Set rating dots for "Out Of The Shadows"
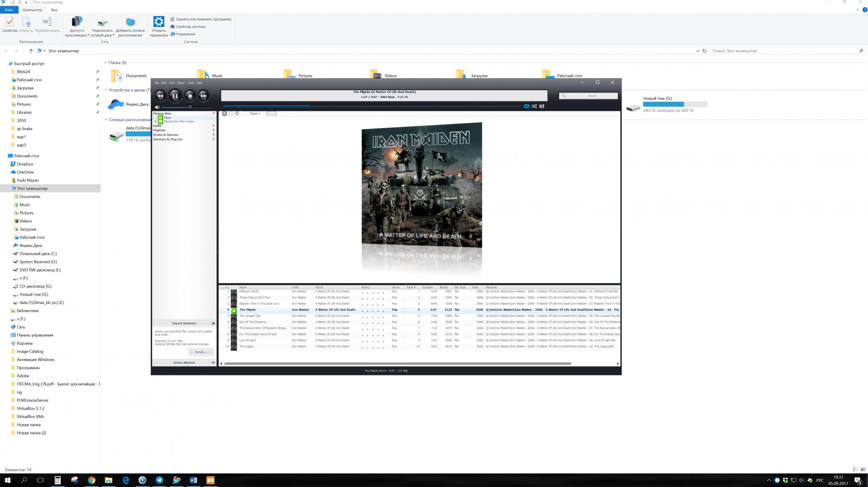 [373, 323]
